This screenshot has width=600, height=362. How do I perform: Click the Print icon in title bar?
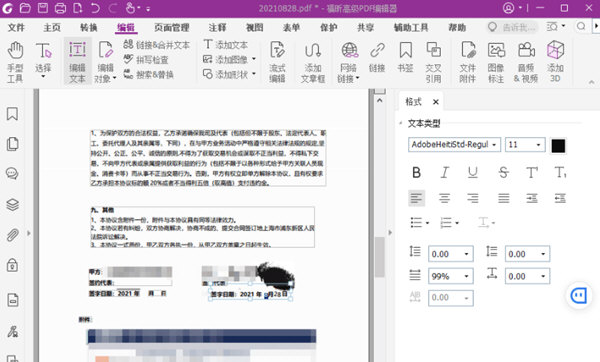coord(60,8)
